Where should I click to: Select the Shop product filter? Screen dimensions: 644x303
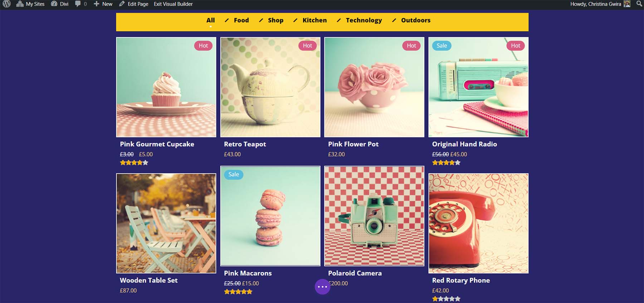pyautogui.click(x=275, y=20)
